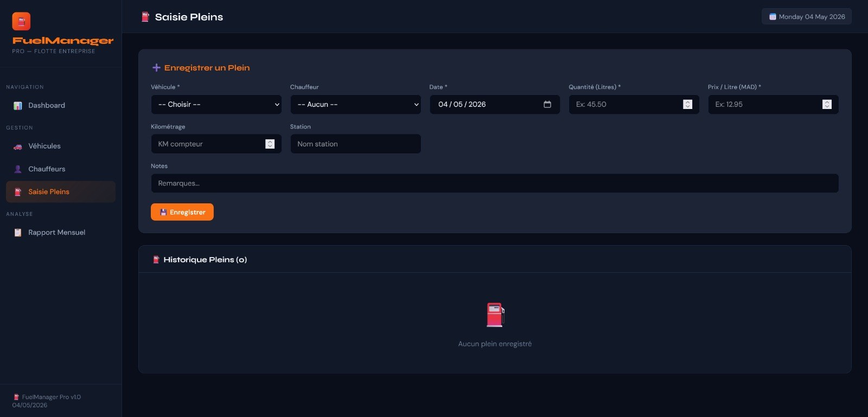Open the Véhicule dropdown
This screenshot has height=417, width=868.
pyautogui.click(x=216, y=104)
